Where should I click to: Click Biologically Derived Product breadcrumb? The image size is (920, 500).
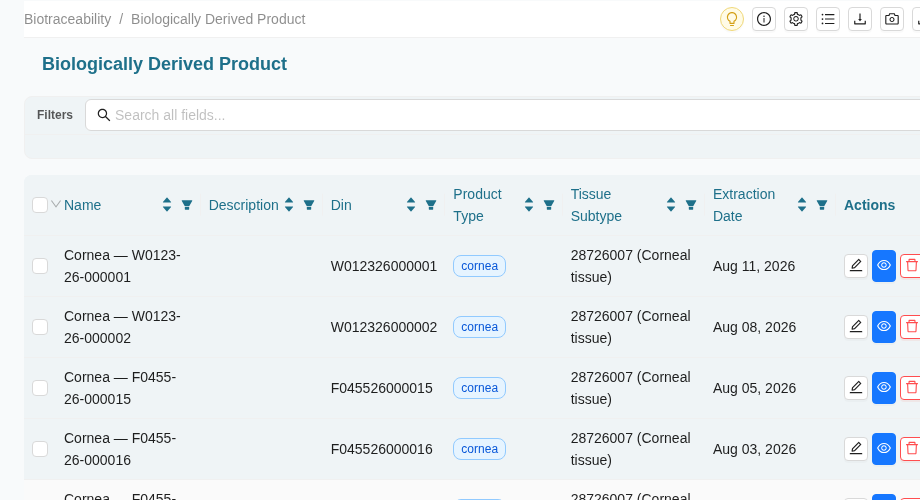click(x=218, y=19)
